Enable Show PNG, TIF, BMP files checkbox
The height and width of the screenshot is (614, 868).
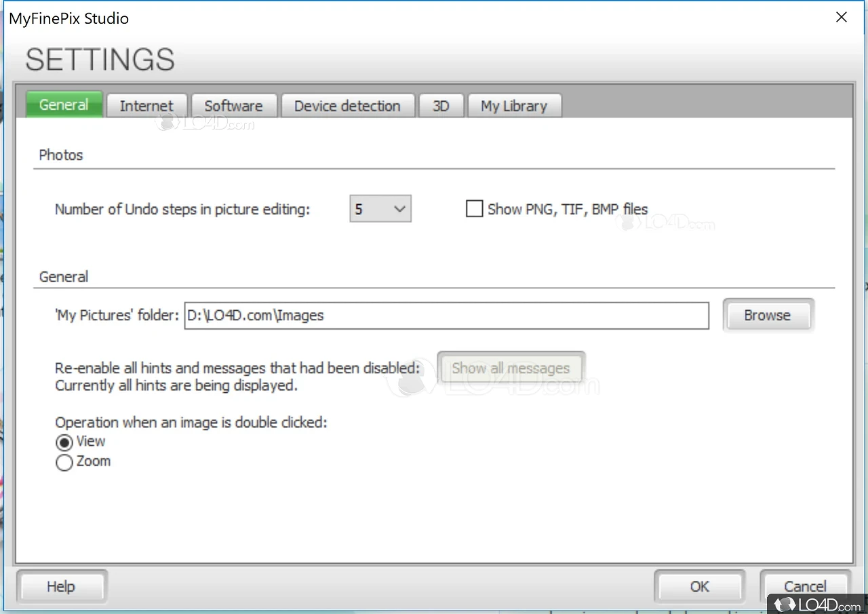474,209
